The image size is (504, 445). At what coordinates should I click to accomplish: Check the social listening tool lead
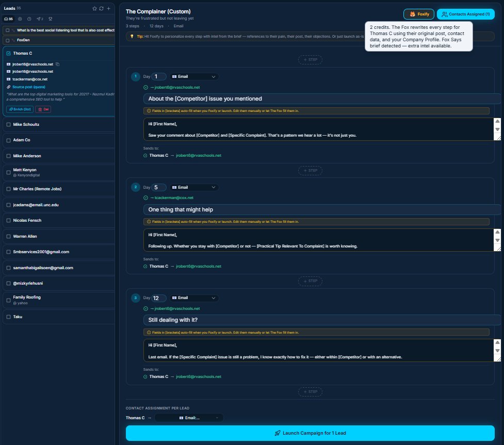pos(7,30)
